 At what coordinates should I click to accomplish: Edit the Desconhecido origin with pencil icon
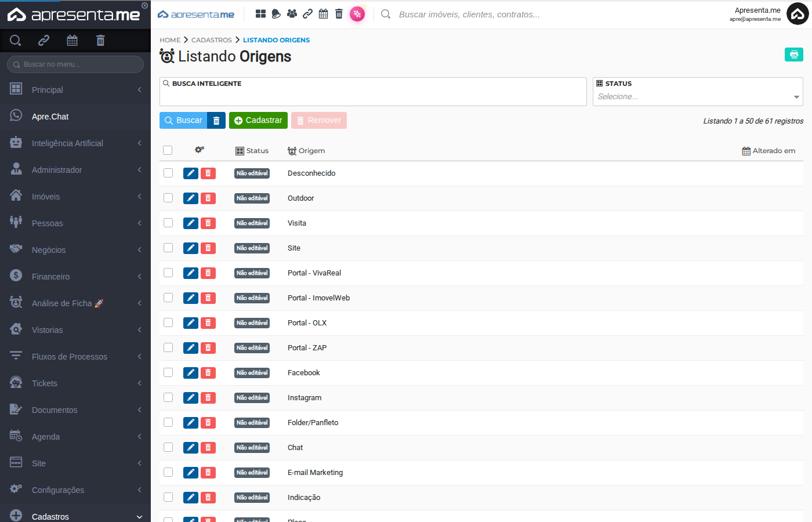pyautogui.click(x=191, y=173)
